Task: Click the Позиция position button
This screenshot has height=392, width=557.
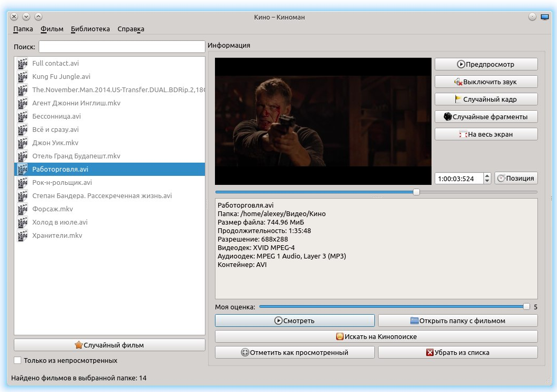Action: [x=516, y=179]
